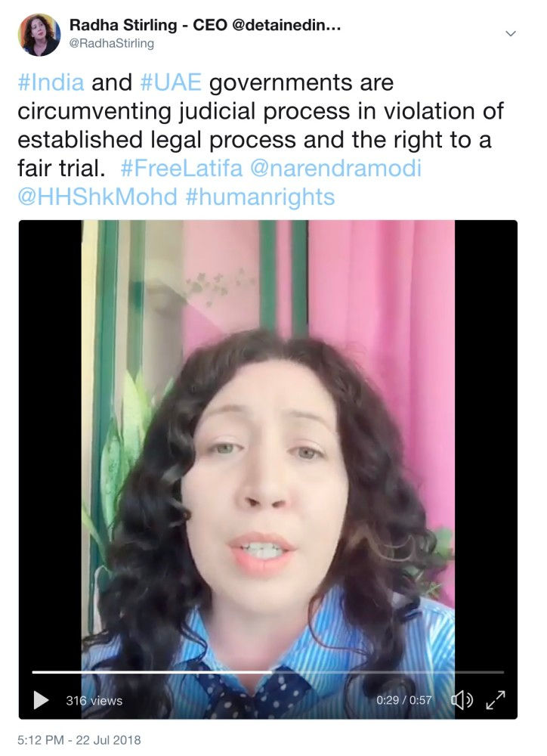This screenshot has height=756, width=547.
Task: Open the tweet options chevron menu
Action: (x=511, y=33)
